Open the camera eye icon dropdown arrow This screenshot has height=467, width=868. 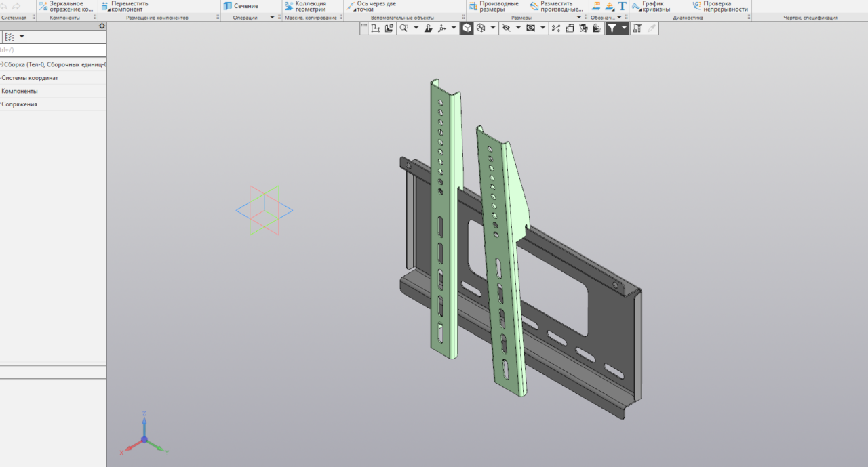[x=542, y=28]
